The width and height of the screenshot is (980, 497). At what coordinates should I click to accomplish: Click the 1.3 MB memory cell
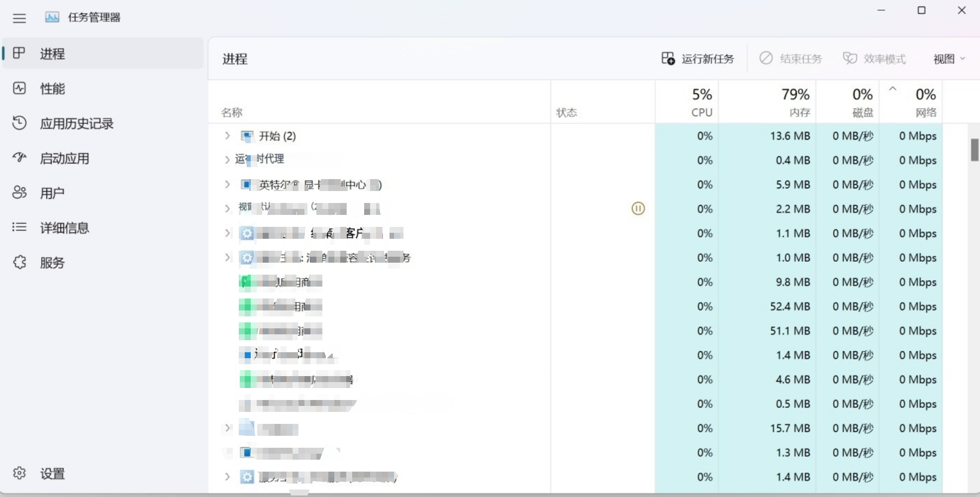[x=768, y=453]
